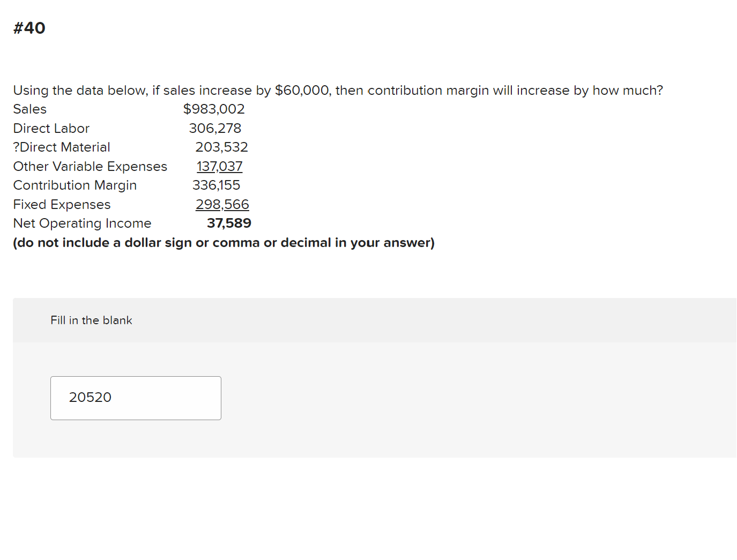The width and height of the screenshot is (737, 560).
Task: Click the Direct Labor amount 306,278
Action: click(215, 128)
